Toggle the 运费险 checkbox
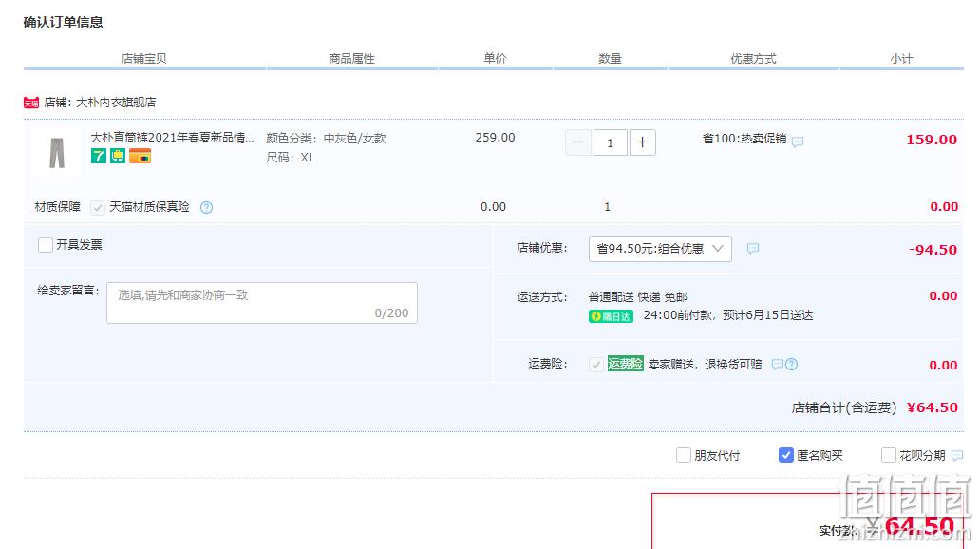The width and height of the screenshot is (980, 549). click(596, 365)
